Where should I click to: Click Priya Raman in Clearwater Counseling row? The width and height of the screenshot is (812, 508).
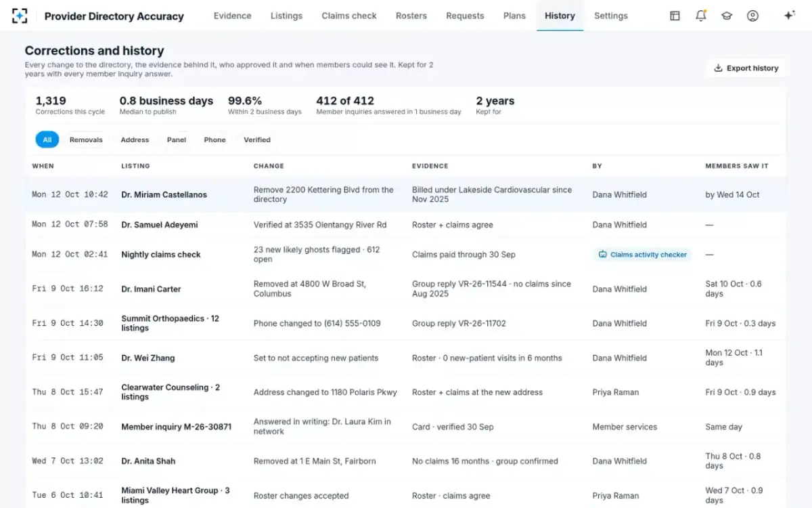point(616,392)
